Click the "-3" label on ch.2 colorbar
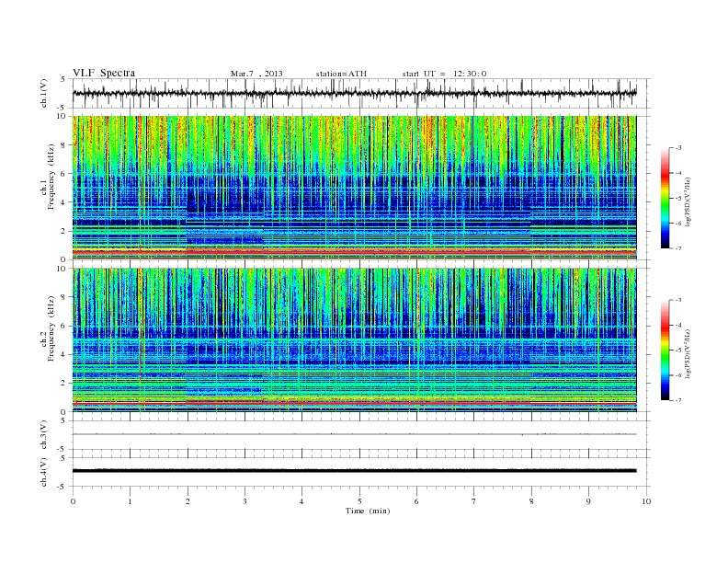This screenshot has height=563, width=728. pos(677,301)
